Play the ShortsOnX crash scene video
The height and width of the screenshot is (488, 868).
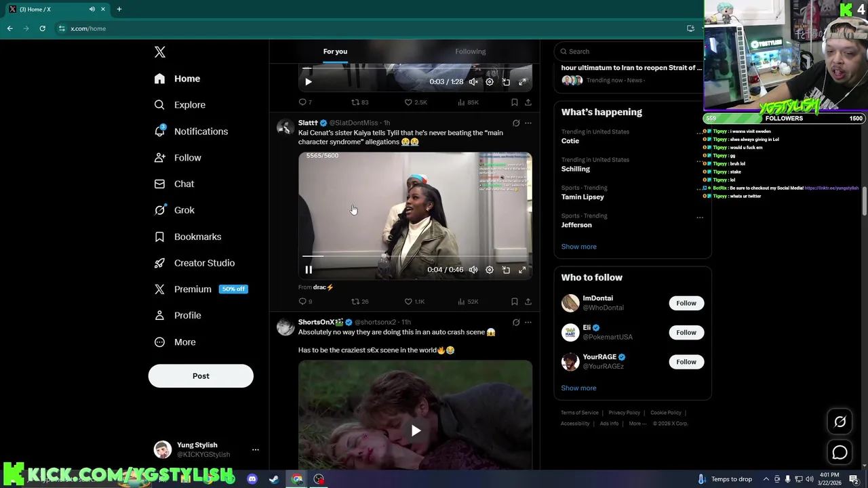tap(416, 430)
